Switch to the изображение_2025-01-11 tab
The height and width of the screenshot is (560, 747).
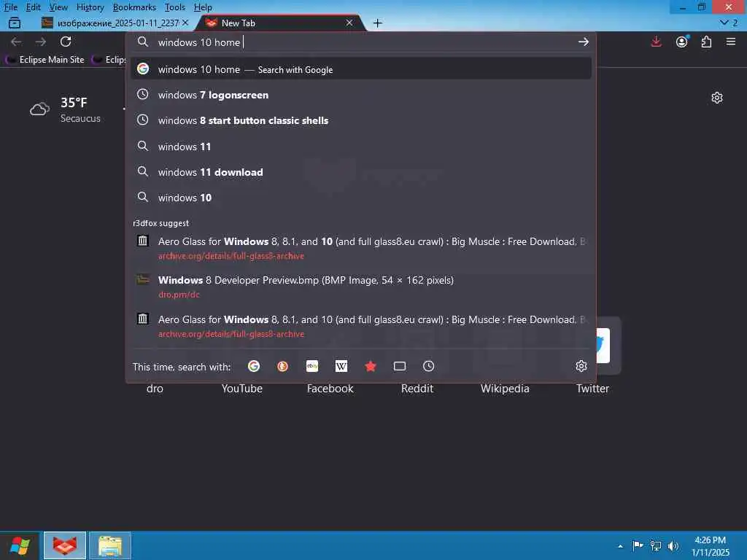coord(115,23)
